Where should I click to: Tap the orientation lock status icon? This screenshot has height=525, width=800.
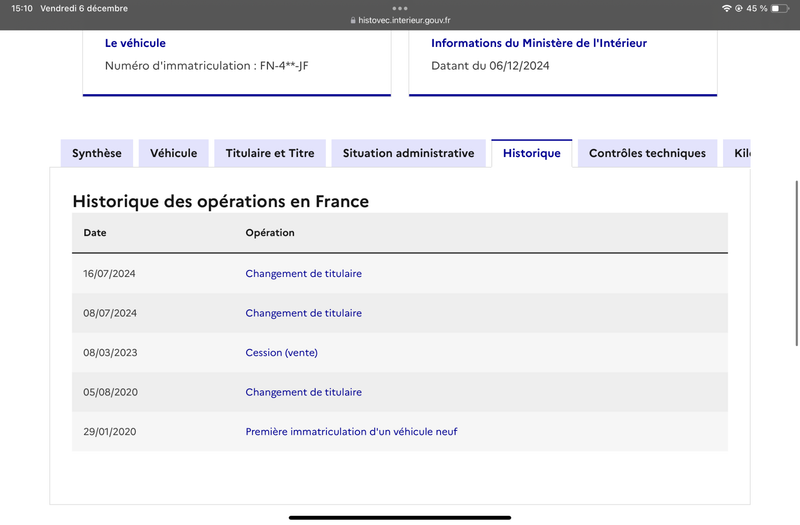click(738, 8)
